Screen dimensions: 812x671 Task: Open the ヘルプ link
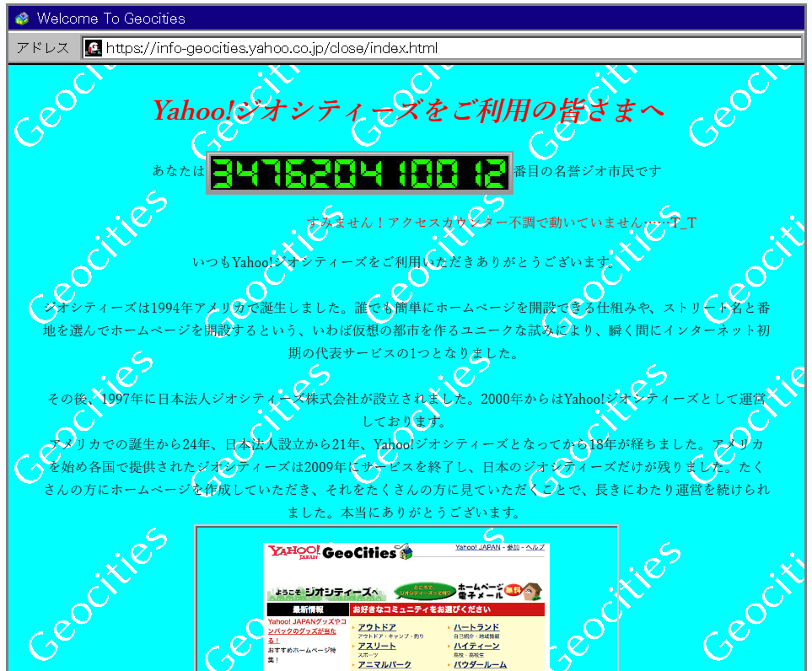tap(535, 547)
